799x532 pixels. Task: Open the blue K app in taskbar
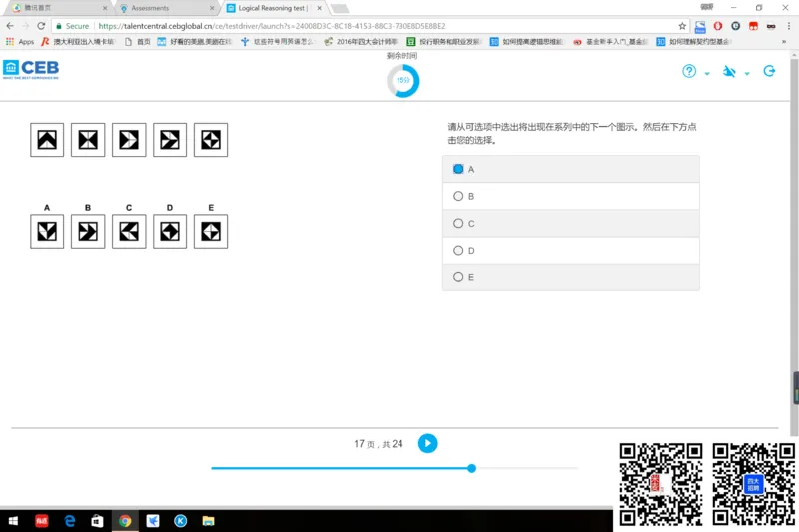click(x=181, y=521)
